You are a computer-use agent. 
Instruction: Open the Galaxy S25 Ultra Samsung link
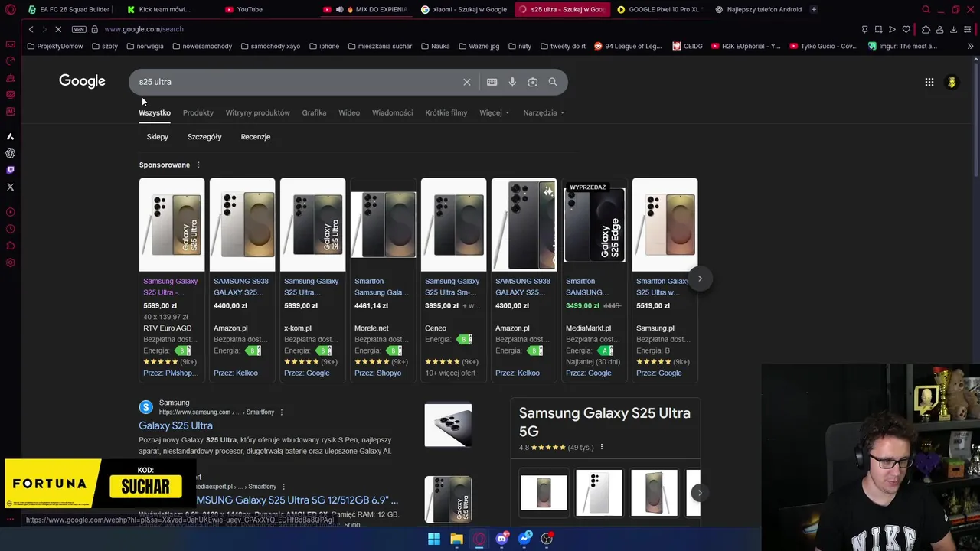(175, 425)
